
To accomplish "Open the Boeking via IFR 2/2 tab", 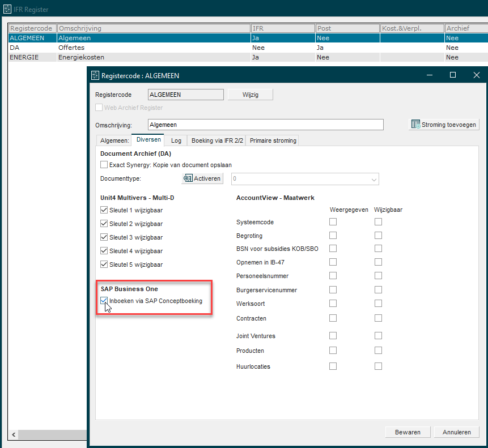I will pos(217,140).
